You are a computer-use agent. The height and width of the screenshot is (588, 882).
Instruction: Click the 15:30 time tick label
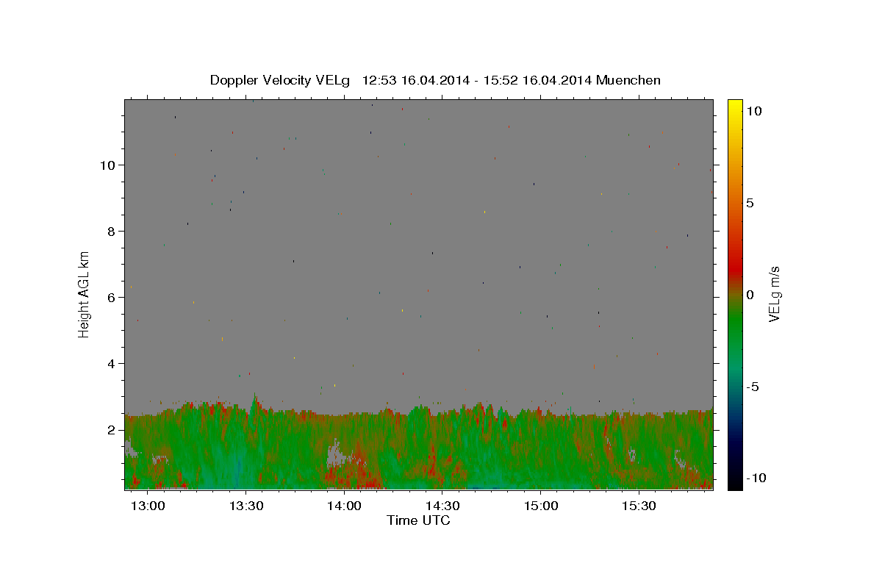point(638,506)
